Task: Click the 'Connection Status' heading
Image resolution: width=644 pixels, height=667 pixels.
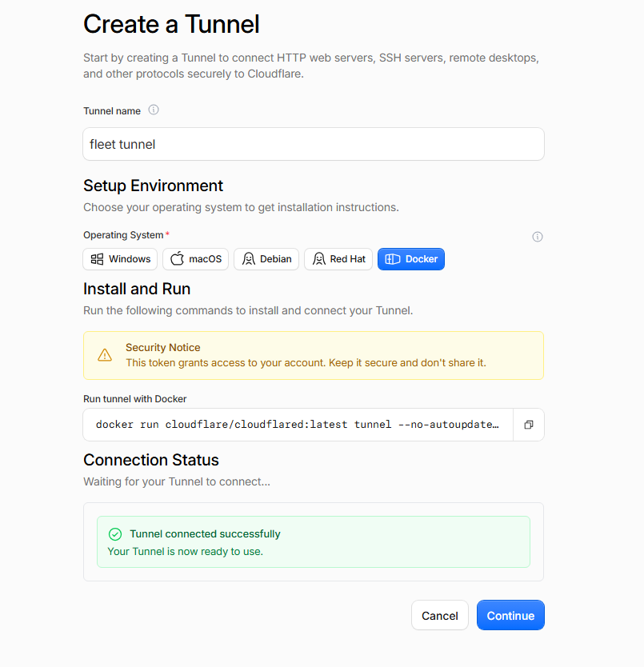Action: point(151,460)
